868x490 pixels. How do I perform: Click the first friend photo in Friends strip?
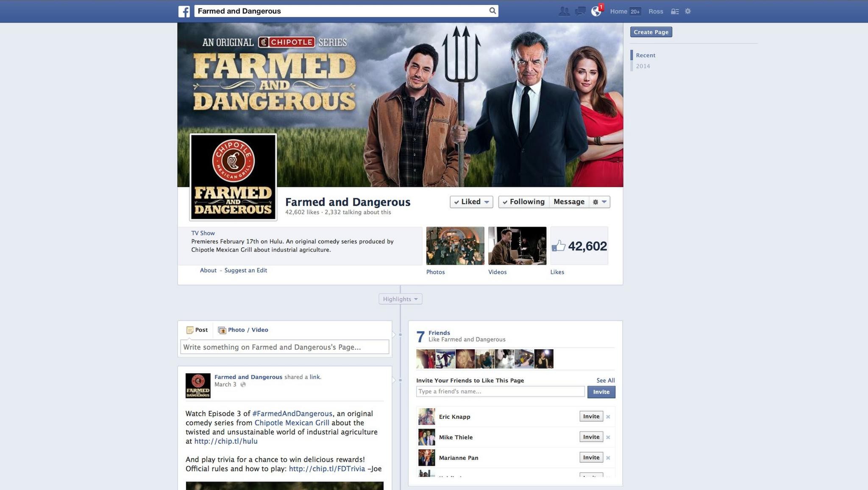click(x=426, y=359)
